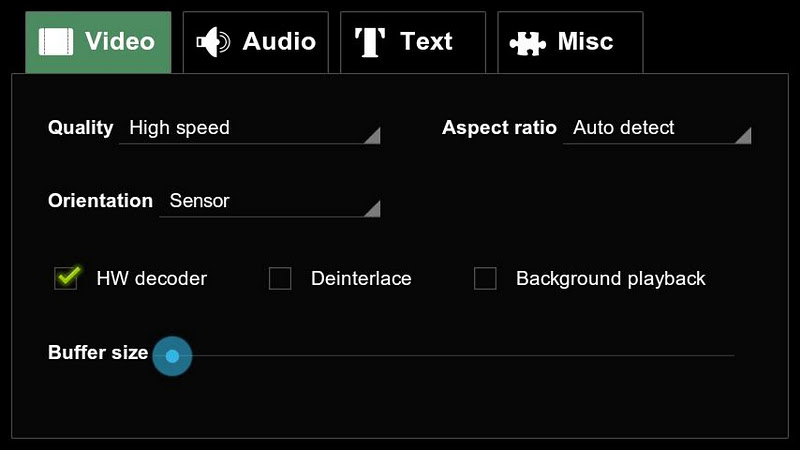Open the Misc settings tab

[x=570, y=42]
